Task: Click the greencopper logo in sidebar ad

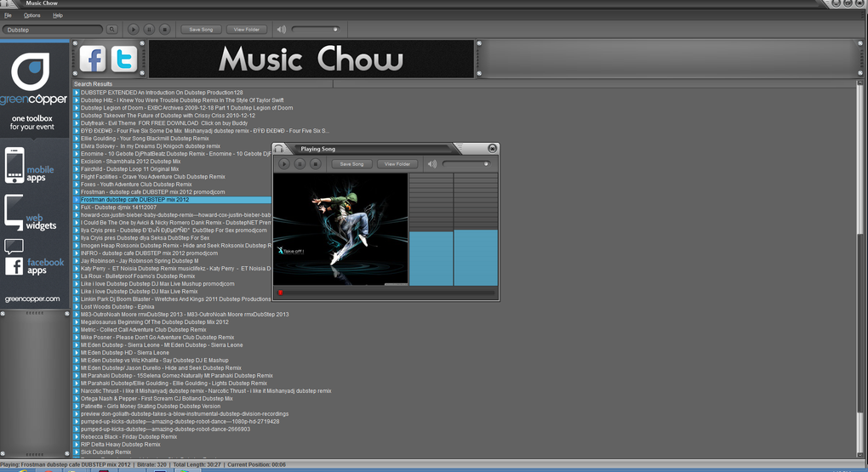Action: coord(33,78)
